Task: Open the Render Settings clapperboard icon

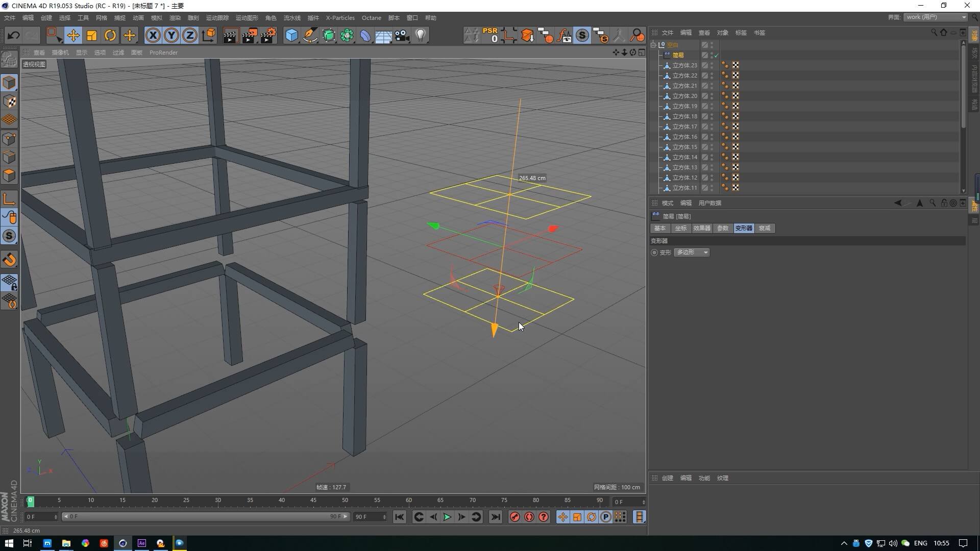Action: click(x=268, y=35)
